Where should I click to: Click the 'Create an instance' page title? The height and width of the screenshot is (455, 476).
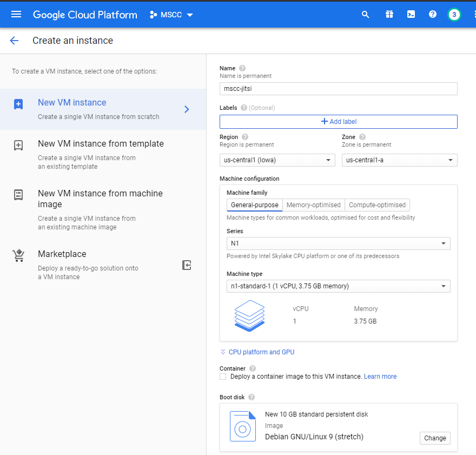[x=72, y=41]
